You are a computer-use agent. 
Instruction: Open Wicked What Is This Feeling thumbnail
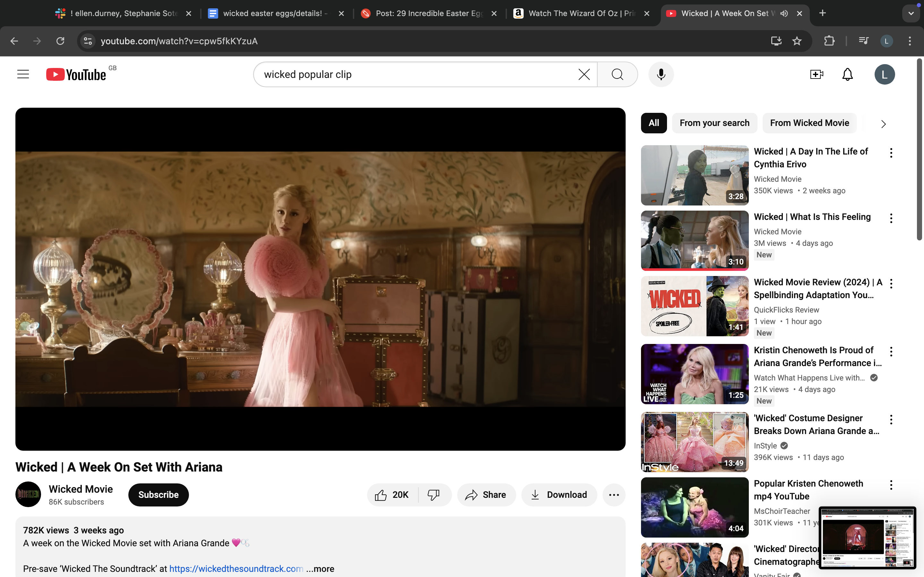click(x=694, y=240)
